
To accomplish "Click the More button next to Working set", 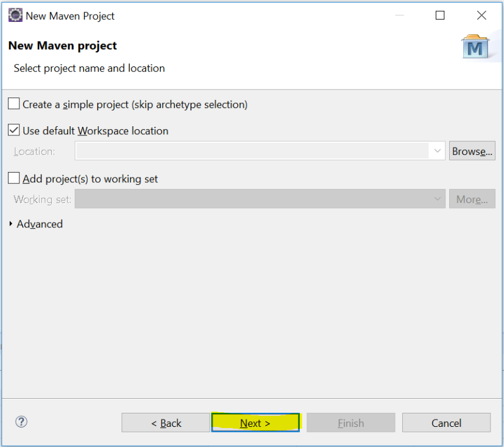I will click(472, 199).
